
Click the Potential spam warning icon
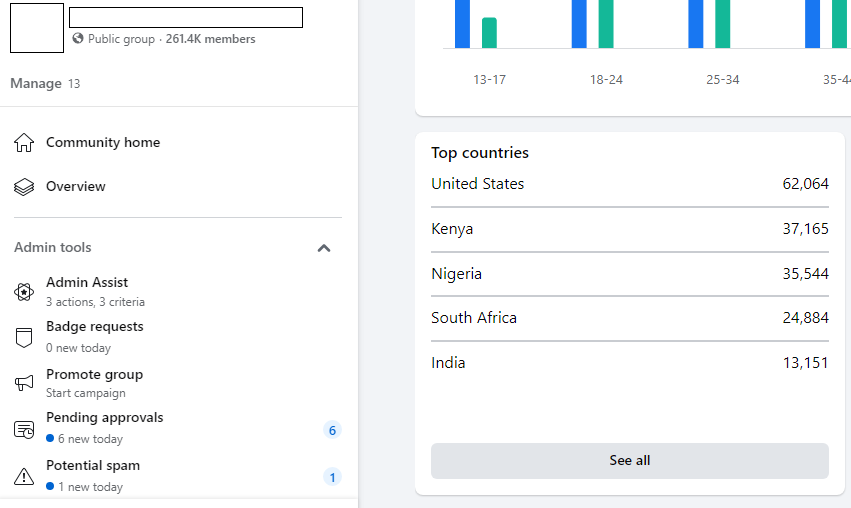click(24, 477)
